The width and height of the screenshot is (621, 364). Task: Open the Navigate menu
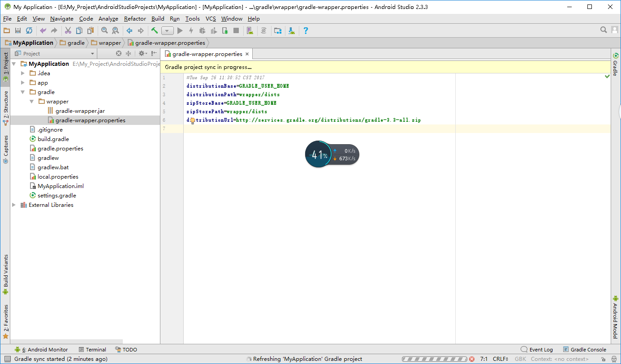pyautogui.click(x=62, y=18)
